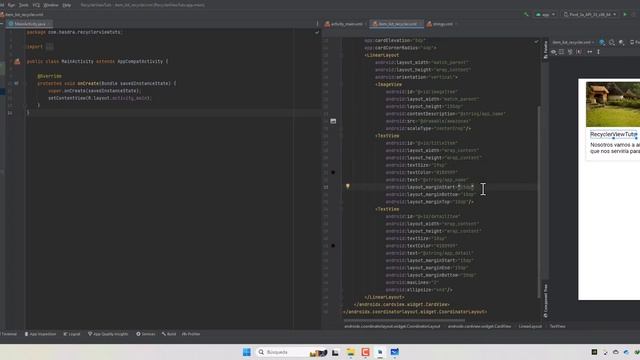Click the vertical align icon in preview toolbar
Viewport: 640px width, 360px height.
pyautogui.click(x=598, y=52)
